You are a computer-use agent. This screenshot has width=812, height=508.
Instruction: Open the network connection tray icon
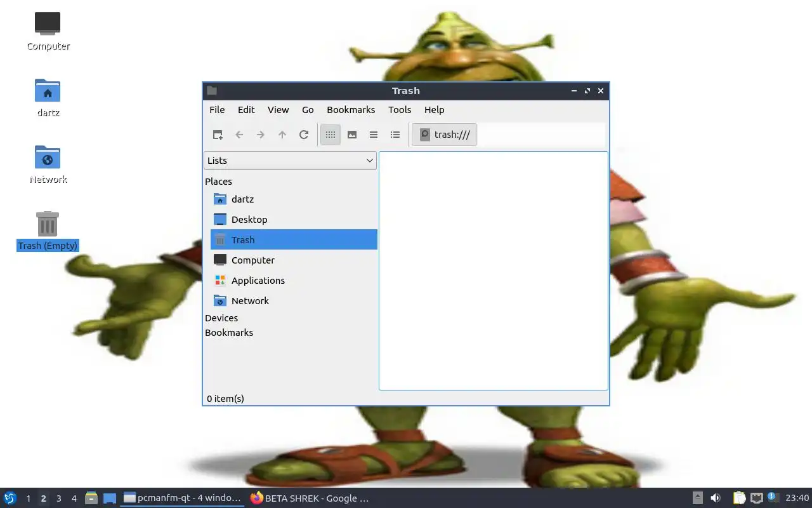756,498
